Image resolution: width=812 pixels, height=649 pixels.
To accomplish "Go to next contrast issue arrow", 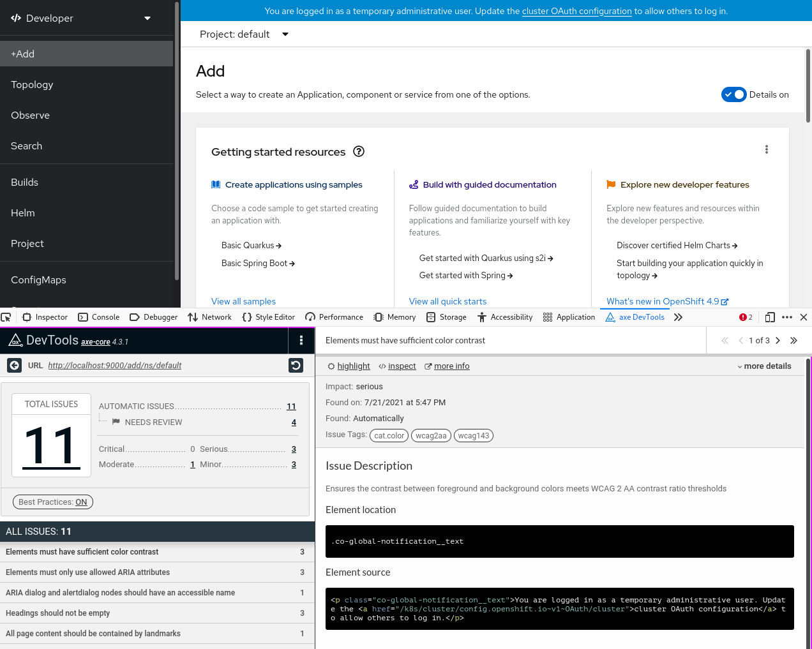I will coord(778,341).
